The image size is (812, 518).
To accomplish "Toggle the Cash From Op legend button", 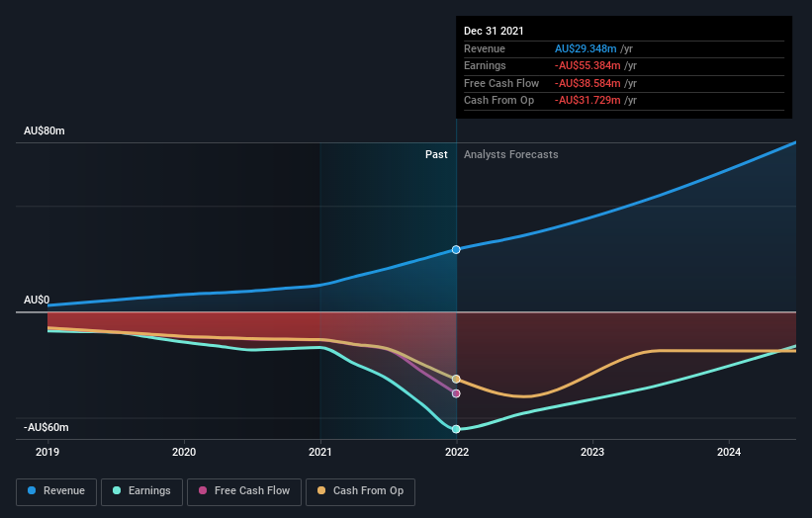I will [360, 491].
